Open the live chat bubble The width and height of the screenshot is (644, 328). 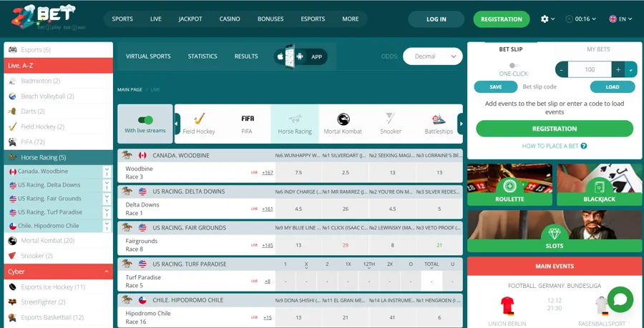point(620,299)
